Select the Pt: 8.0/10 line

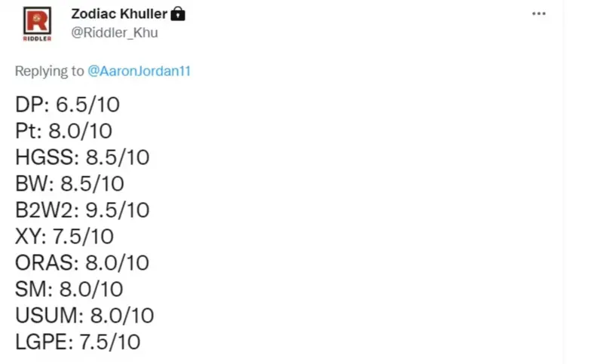click(x=63, y=131)
